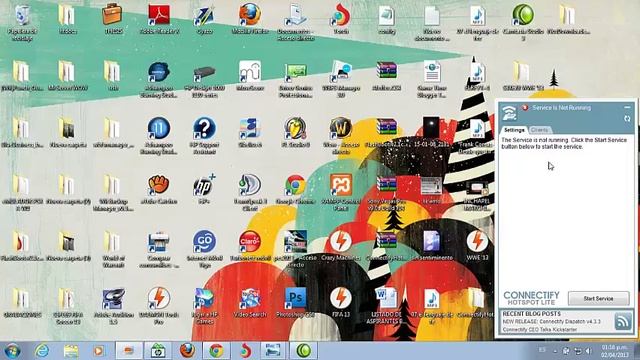Switch to the Clients tab in Connectify
Viewport: 640px width, 360px height.
539,130
